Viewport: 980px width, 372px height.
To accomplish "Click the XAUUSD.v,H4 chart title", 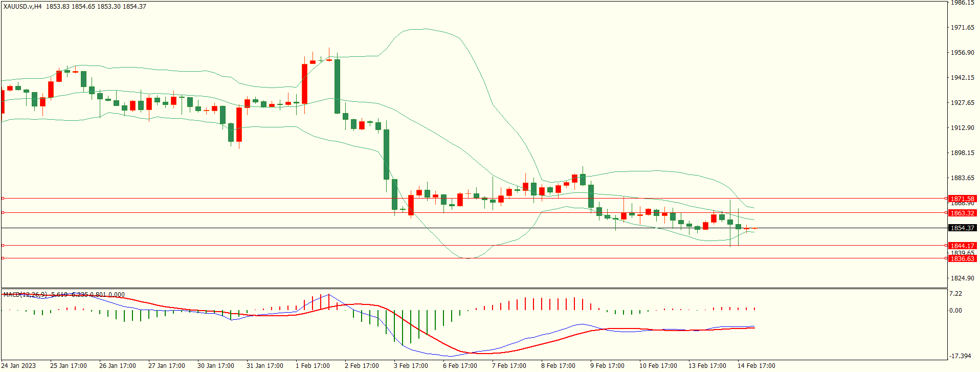I will [x=23, y=7].
